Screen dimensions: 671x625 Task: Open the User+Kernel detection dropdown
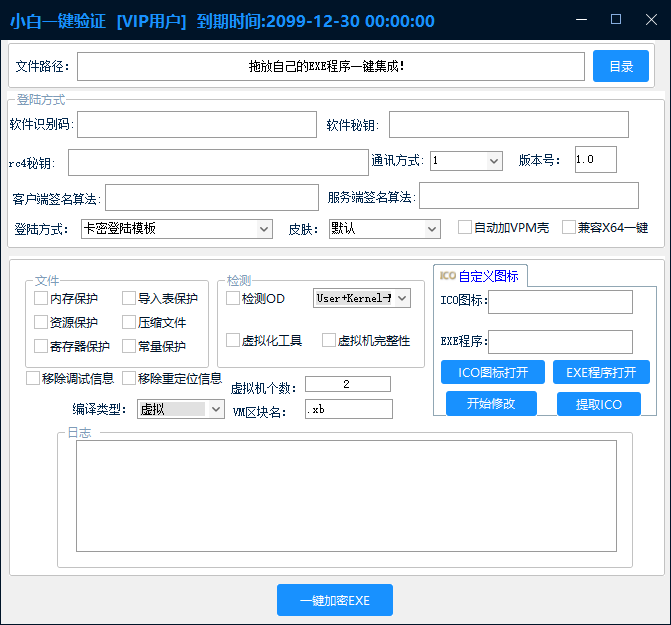pos(362,298)
